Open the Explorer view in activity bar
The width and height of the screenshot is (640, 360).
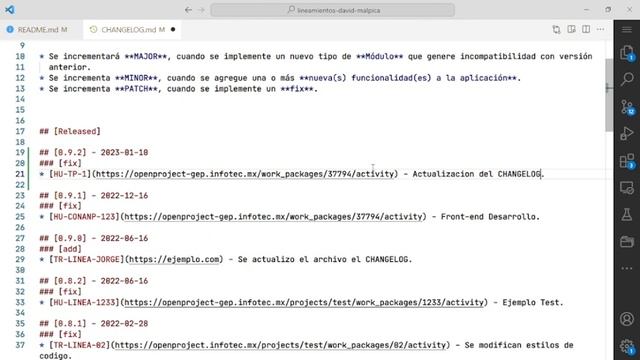click(627, 53)
